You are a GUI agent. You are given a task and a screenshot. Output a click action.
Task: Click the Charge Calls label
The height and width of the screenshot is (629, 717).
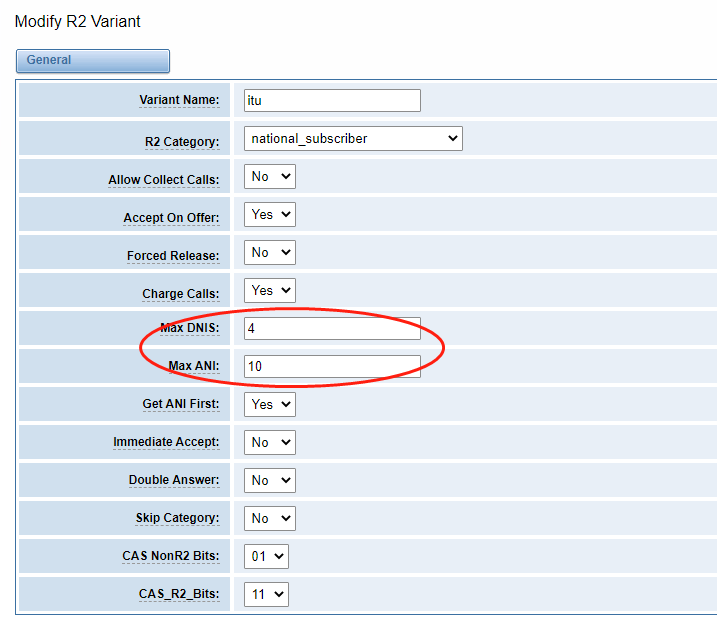coord(181,293)
